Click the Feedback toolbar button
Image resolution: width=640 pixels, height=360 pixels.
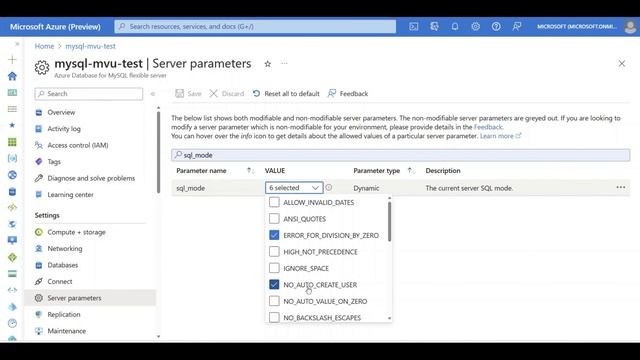click(348, 94)
